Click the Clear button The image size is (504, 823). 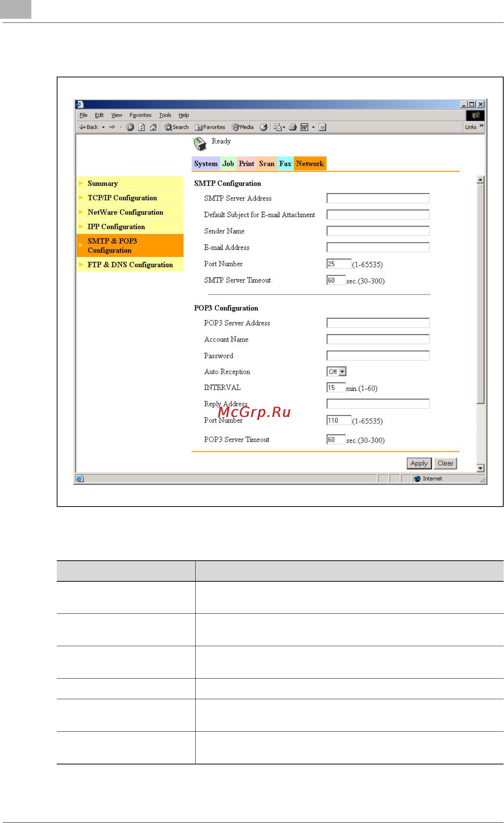click(x=445, y=463)
